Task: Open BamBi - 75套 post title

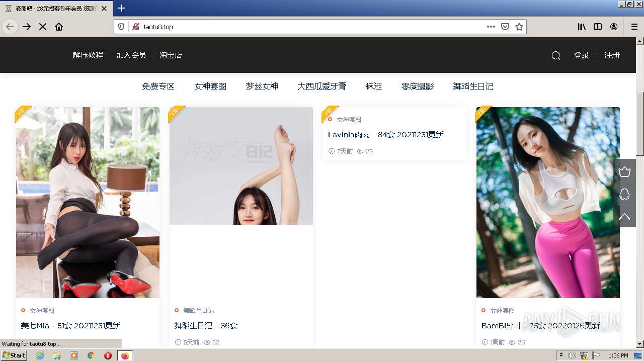Action: click(541, 326)
